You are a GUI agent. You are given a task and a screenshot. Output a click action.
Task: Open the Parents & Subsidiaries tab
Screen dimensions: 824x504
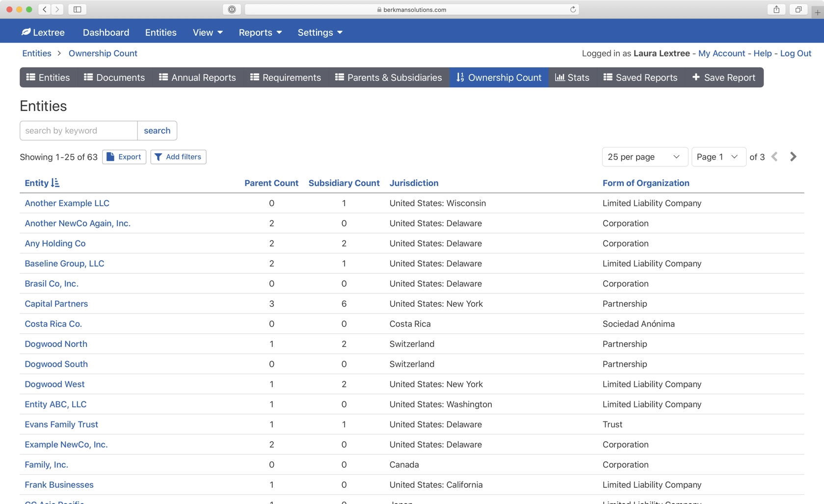(x=388, y=78)
